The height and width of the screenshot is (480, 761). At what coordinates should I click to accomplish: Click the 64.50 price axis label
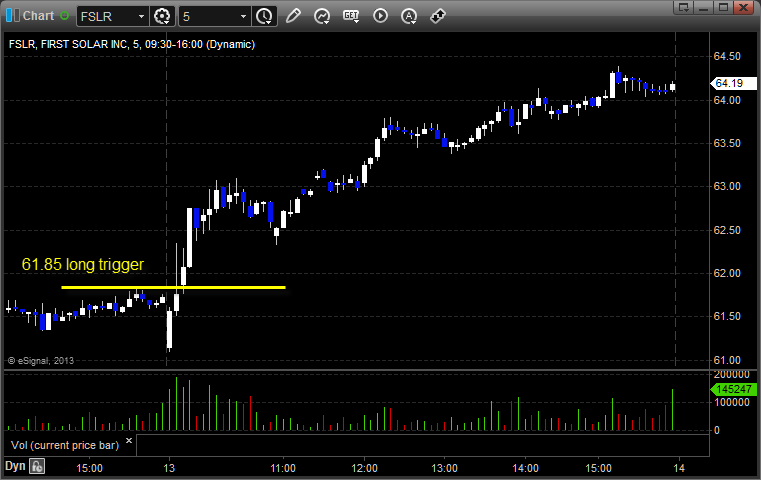coord(727,56)
